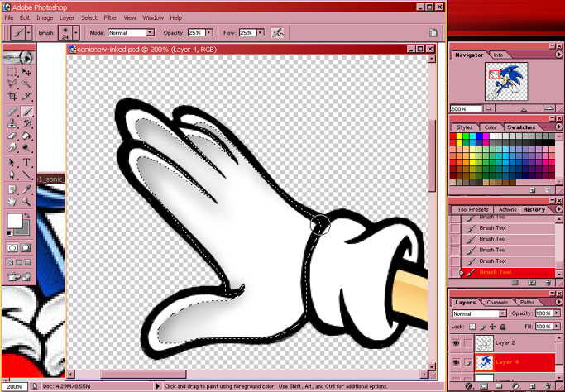Select the Zoom magnifier tool
Viewport: 565px width, 392px height.
pos(26,202)
